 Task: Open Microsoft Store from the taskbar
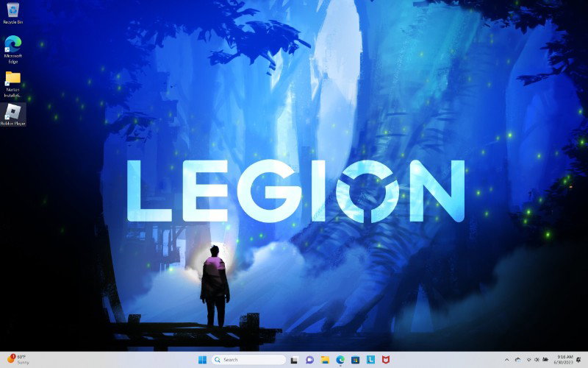356,360
